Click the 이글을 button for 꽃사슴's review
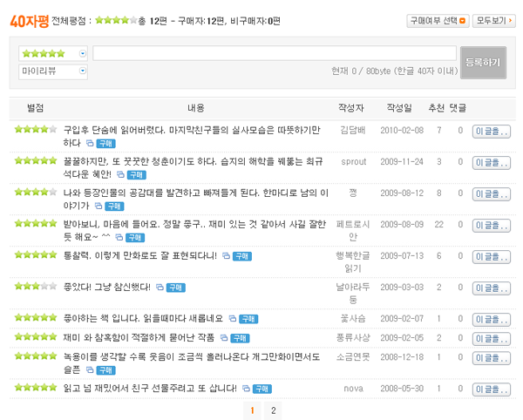523x420 pixels. coord(492,320)
